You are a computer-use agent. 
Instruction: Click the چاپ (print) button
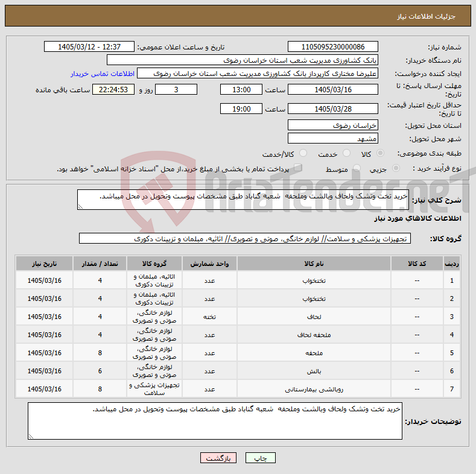click(x=261, y=458)
